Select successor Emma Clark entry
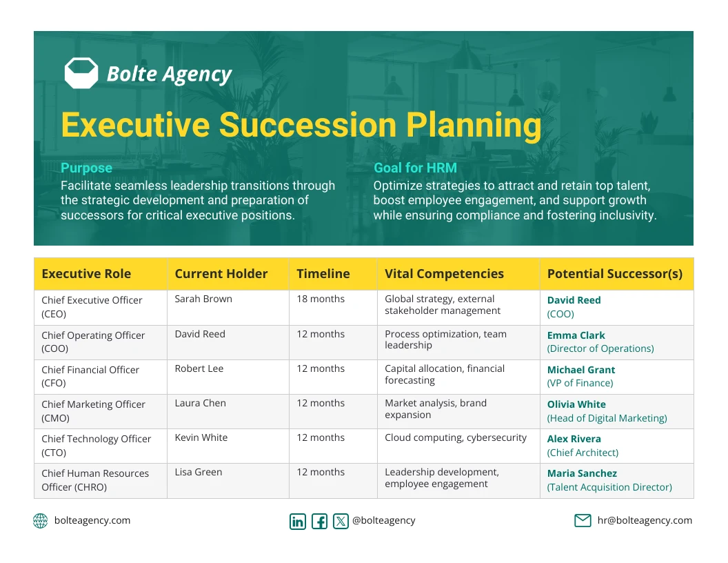The width and height of the screenshot is (728, 563). [600, 342]
